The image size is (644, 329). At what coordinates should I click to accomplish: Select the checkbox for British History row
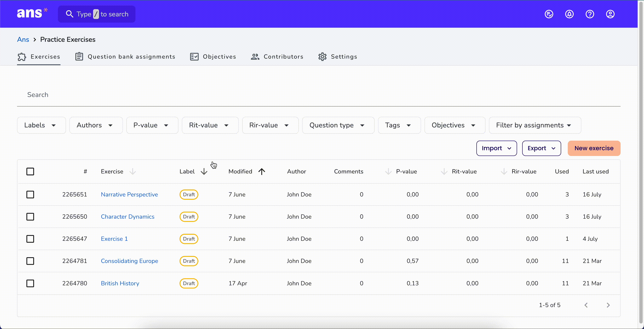pos(30,283)
